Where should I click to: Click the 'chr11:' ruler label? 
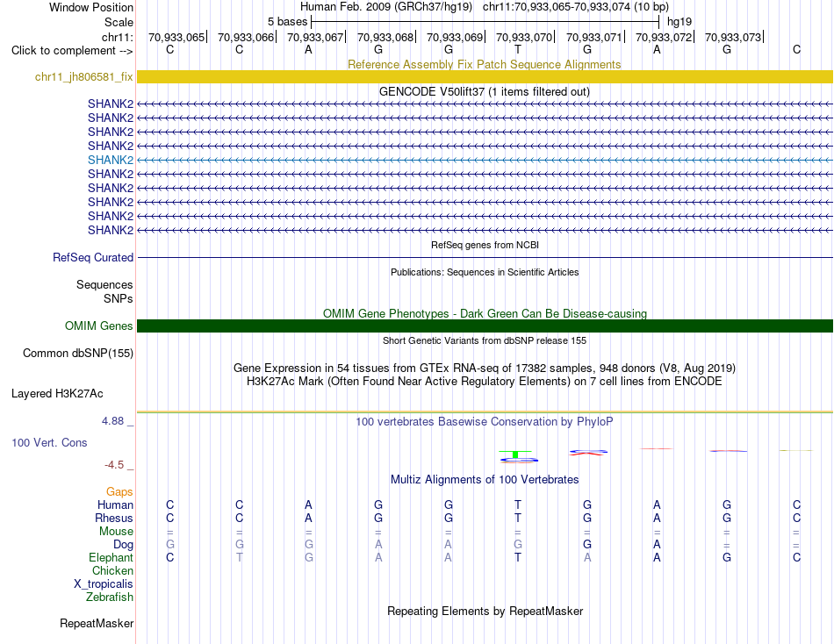click(117, 37)
